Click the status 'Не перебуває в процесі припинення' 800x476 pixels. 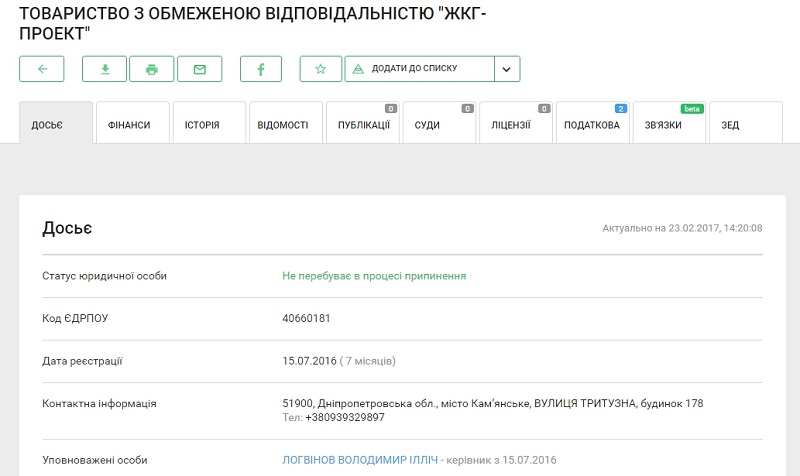tap(374, 276)
